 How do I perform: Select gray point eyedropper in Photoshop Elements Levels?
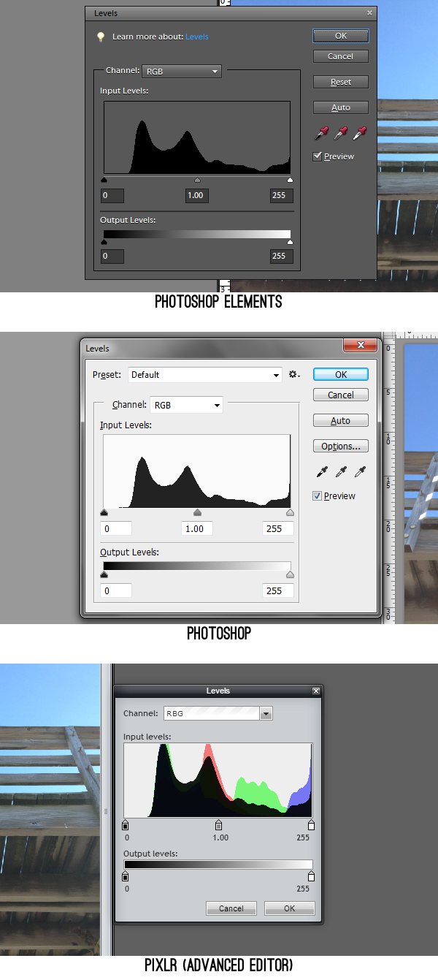click(x=340, y=133)
